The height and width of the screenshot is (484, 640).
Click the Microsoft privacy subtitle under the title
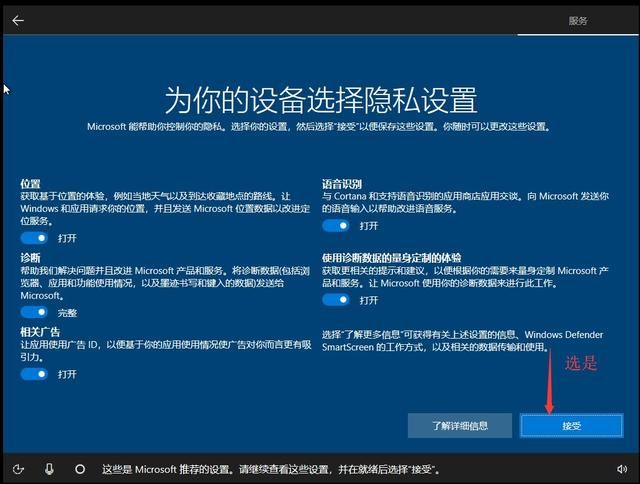319,127
